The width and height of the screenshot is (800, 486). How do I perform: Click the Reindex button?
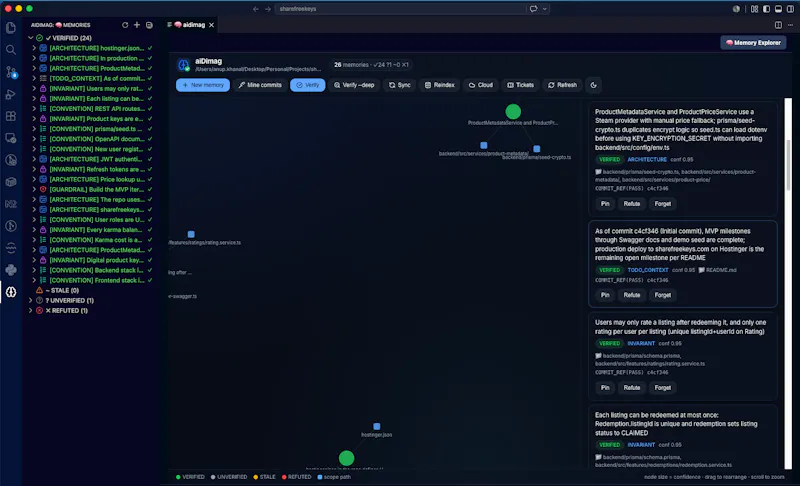click(x=439, y=85)
